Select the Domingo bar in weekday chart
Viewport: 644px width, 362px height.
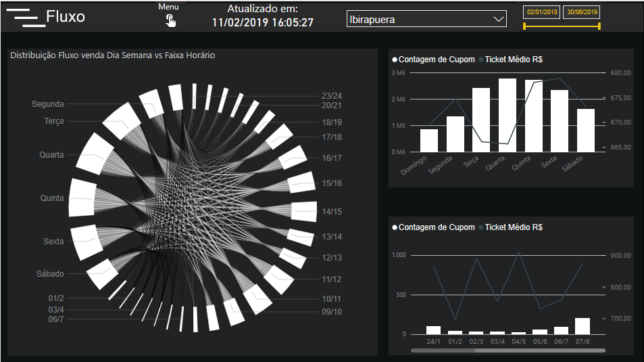coord(429,140)
